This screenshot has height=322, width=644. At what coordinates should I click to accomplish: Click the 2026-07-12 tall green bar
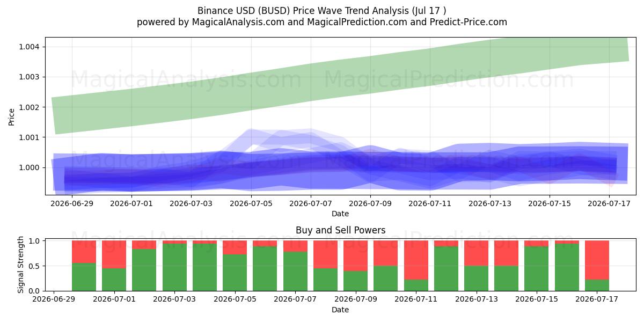446,269
